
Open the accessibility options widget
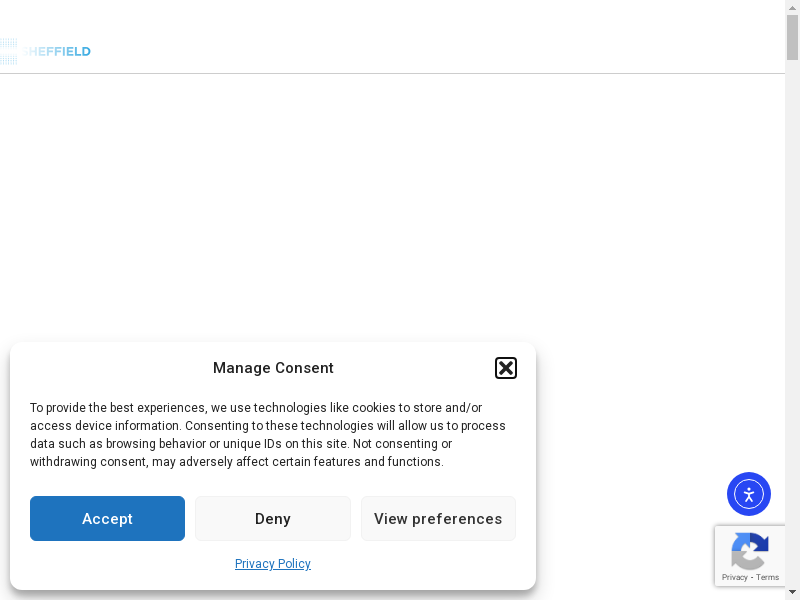click(x=748, y=494)
